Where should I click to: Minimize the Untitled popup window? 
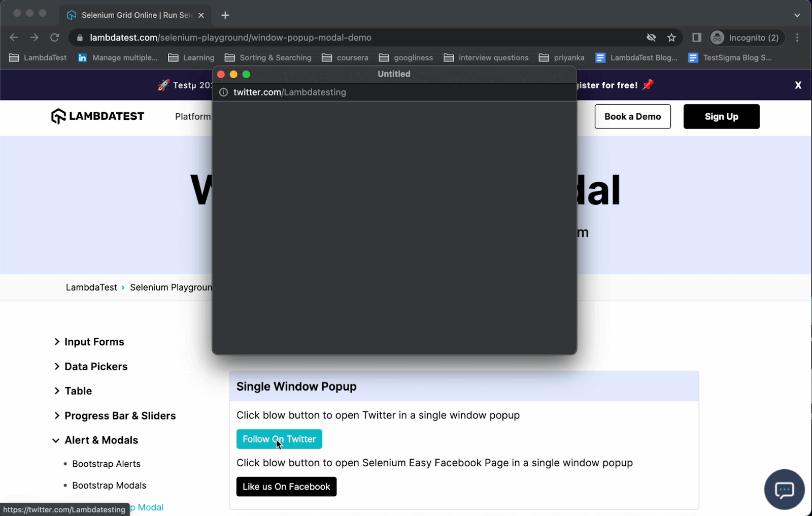point(233,74)
